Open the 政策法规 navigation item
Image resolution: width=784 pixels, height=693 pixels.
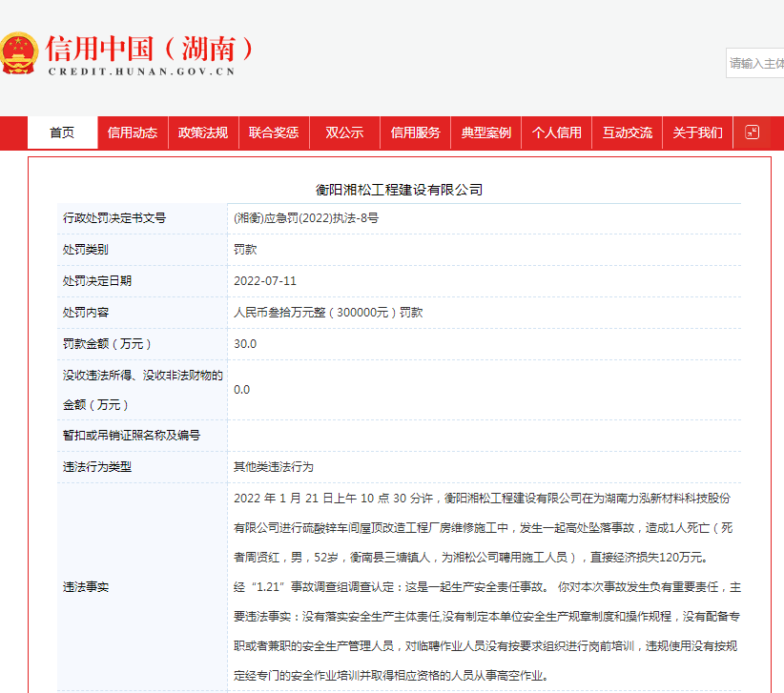(203, 133)
